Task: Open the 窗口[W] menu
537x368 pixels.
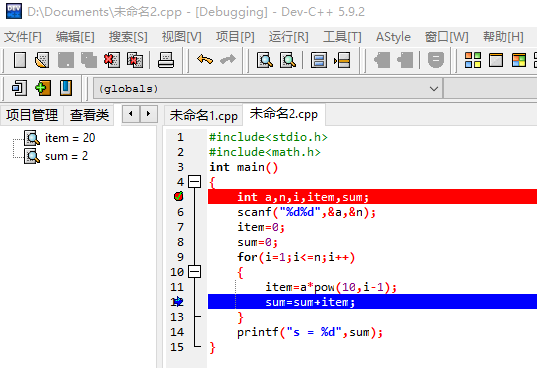Action: (447, 37)
